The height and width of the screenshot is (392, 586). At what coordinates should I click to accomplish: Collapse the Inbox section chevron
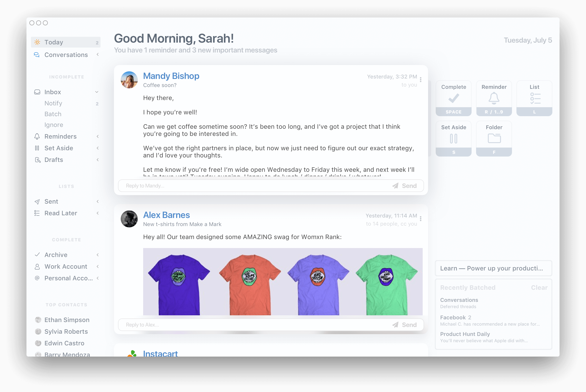[97, 92]
